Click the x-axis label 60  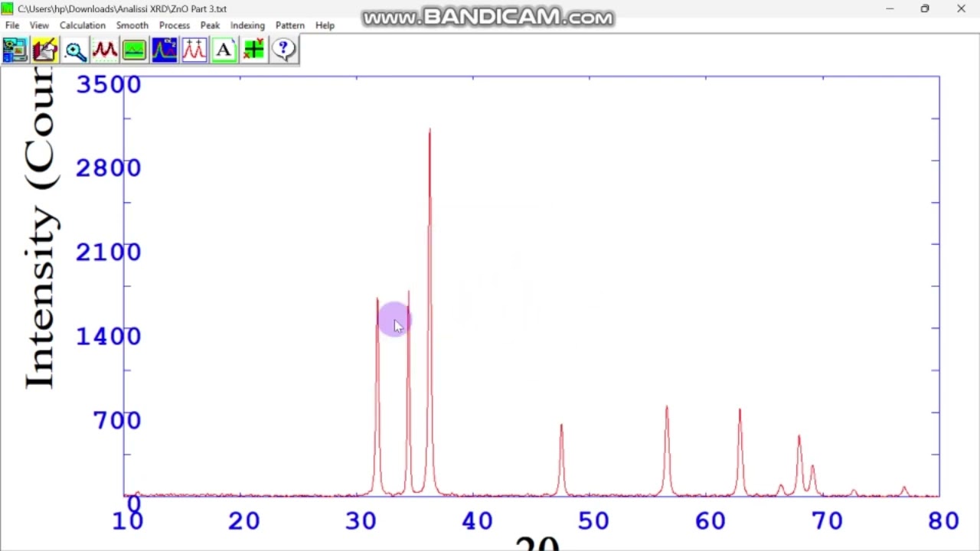click(x=710, y=521)
